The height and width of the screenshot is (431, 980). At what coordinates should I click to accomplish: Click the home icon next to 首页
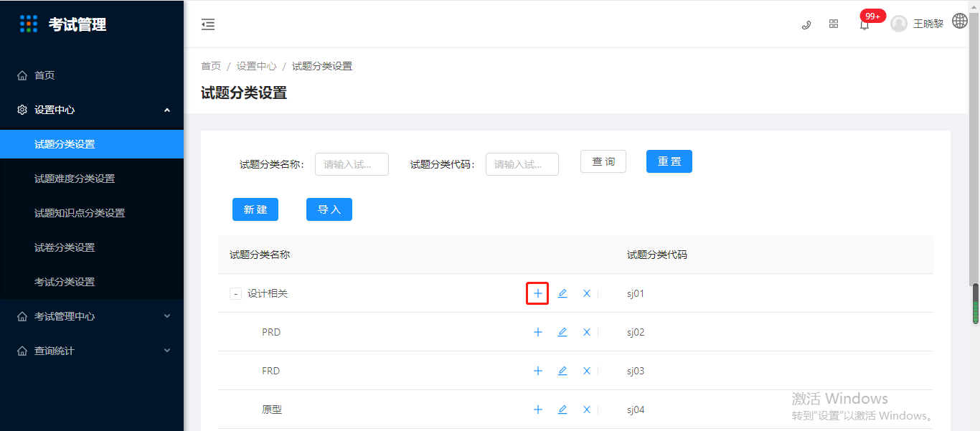point(22,75)
